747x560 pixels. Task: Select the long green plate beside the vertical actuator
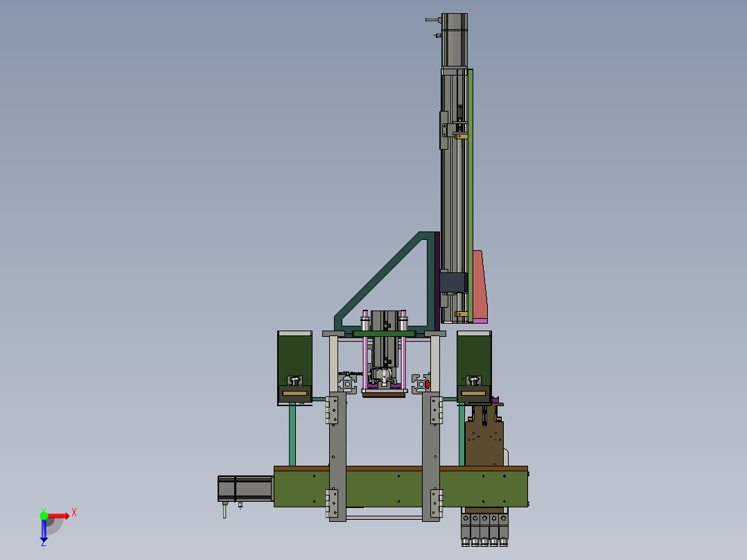coord(471,195)
